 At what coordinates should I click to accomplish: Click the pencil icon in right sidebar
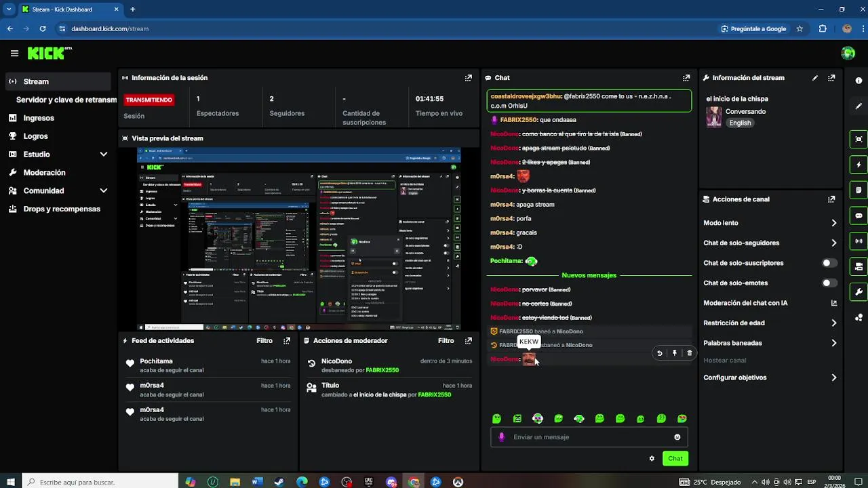pyautogui.click(x=859, y=106)
